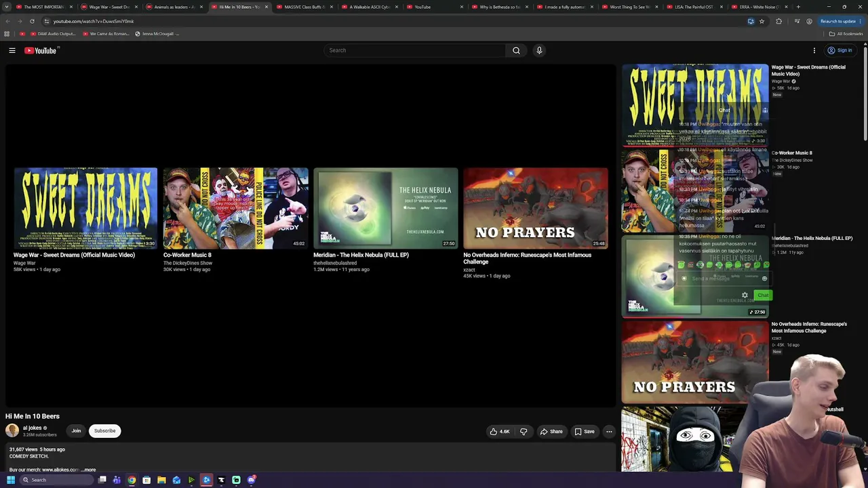Screen dimensions: 868x488
Task: Switch to ERRA - White Noise tab
Action: [x=759, y=7]
